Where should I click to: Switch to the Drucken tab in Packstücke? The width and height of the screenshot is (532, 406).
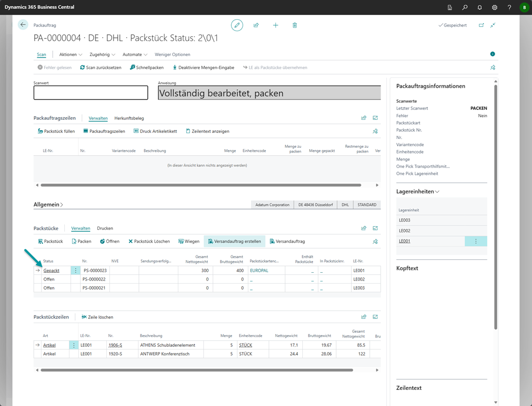tap(105, 228)
